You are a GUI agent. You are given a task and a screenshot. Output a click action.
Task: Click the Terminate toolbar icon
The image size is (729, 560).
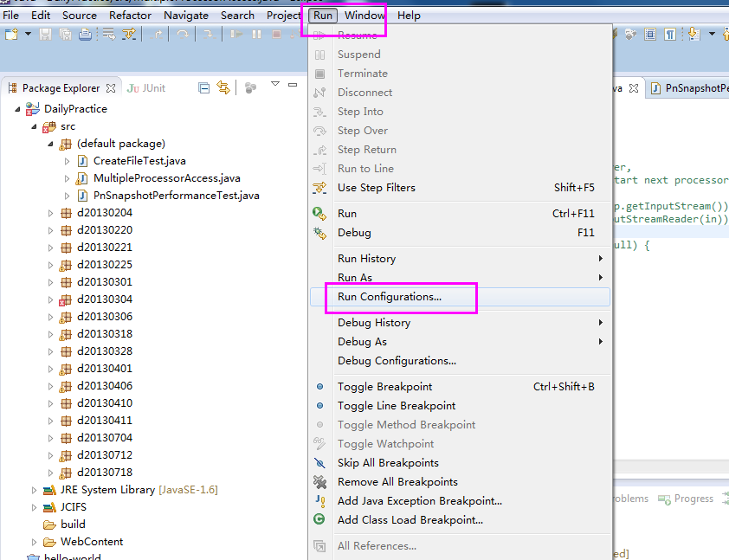point(277,34)
